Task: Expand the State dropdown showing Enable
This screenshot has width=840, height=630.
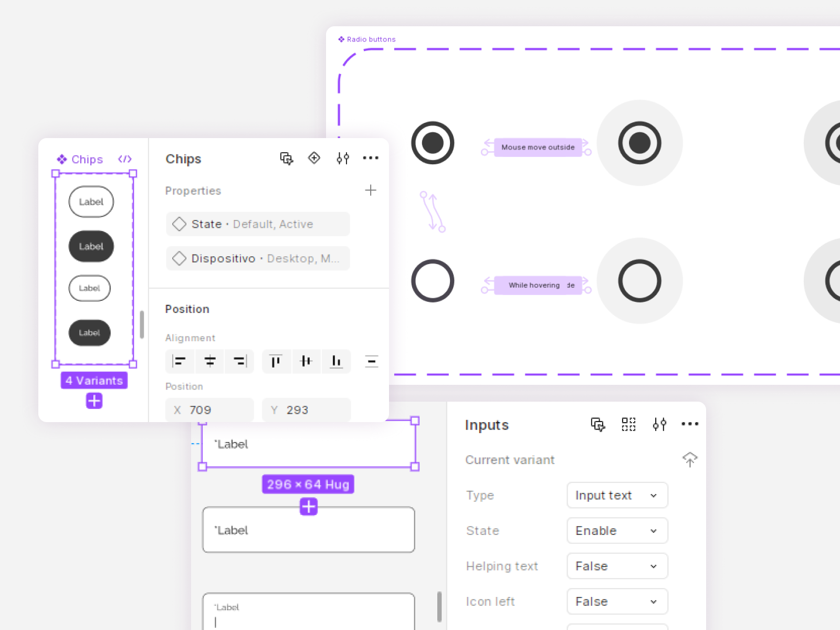Action: tap(617, 531)
